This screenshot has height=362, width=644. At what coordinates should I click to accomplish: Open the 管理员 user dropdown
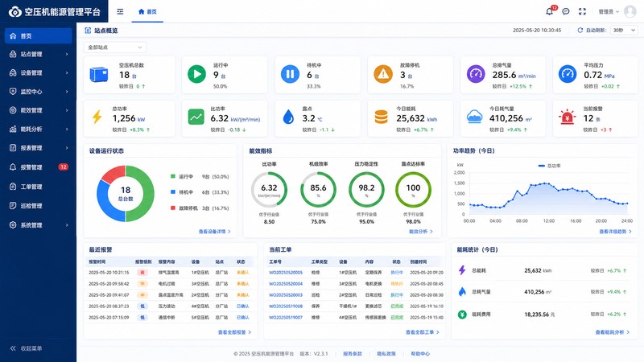[x=609, y=11]
